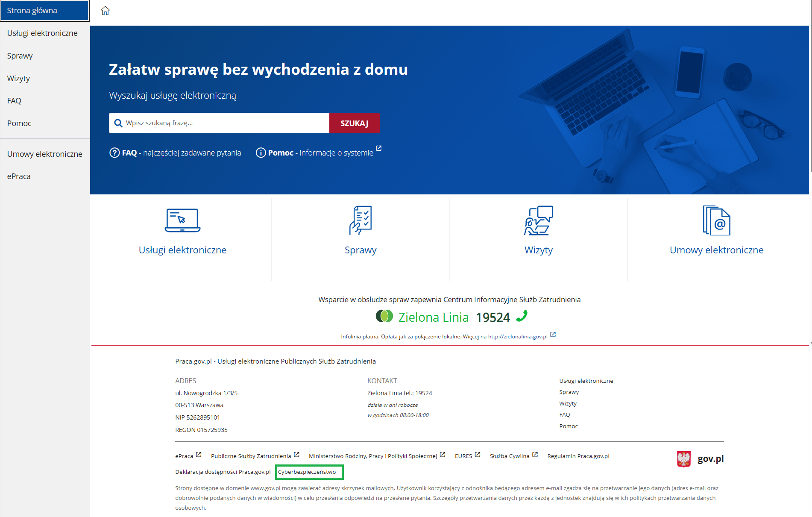Click the gov.pl logo text
This screenshot has width=812, height=517.
click(x=710, y=458)
